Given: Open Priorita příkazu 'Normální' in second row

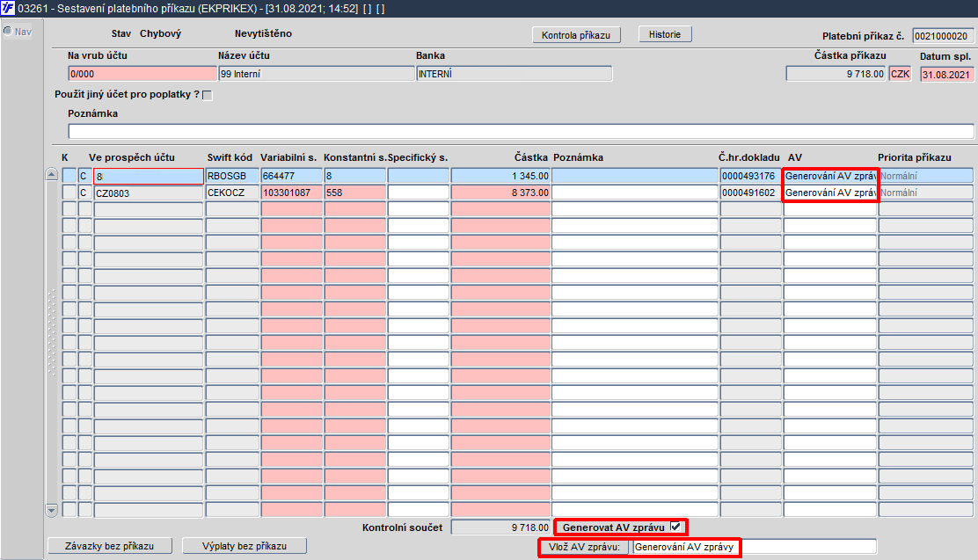Looking at the screenshot, I should pos(925,193).
